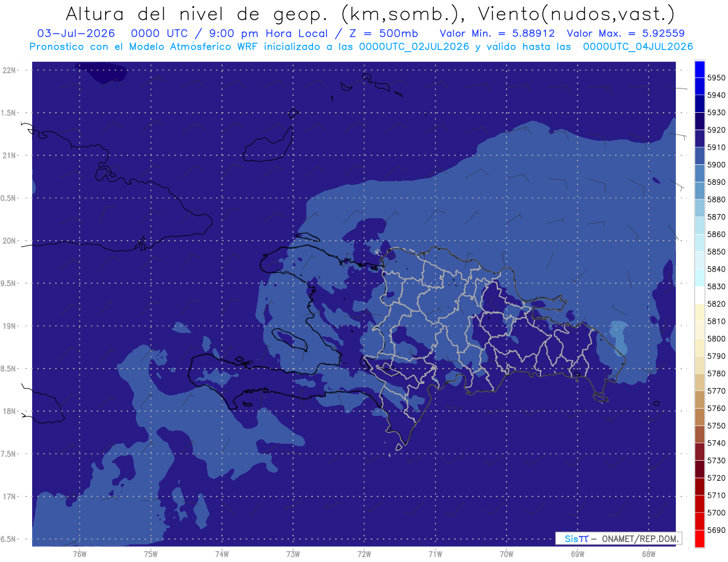Click the '5800' color bar value
The width and height of the screenshot is (728, 562).
(x=716, y=339)
